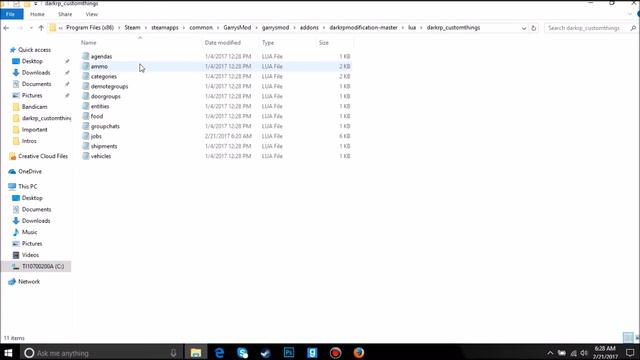Go up one folder level
Image resolution: width=640 pixels, height=360 pixels.
(x=41, y=28)
